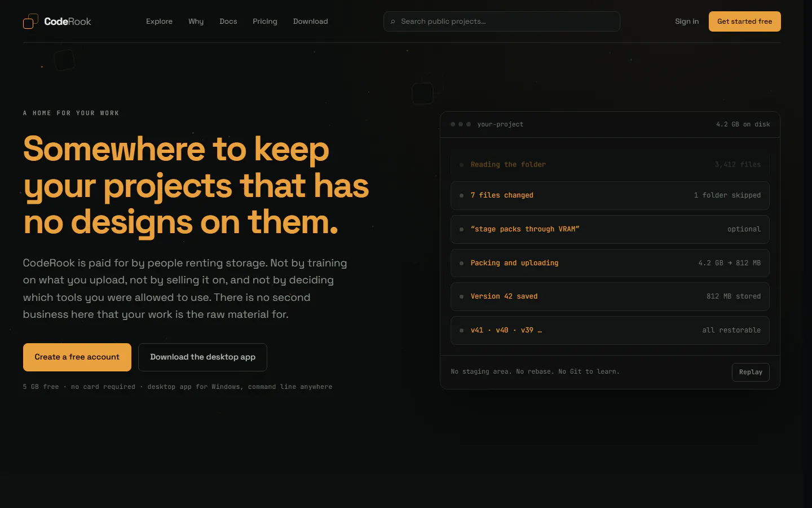The height and width of the screenshot is (508, 812).
Task: Click the "4.2 GB → 812 MB" value
Action: pos(729,263)
